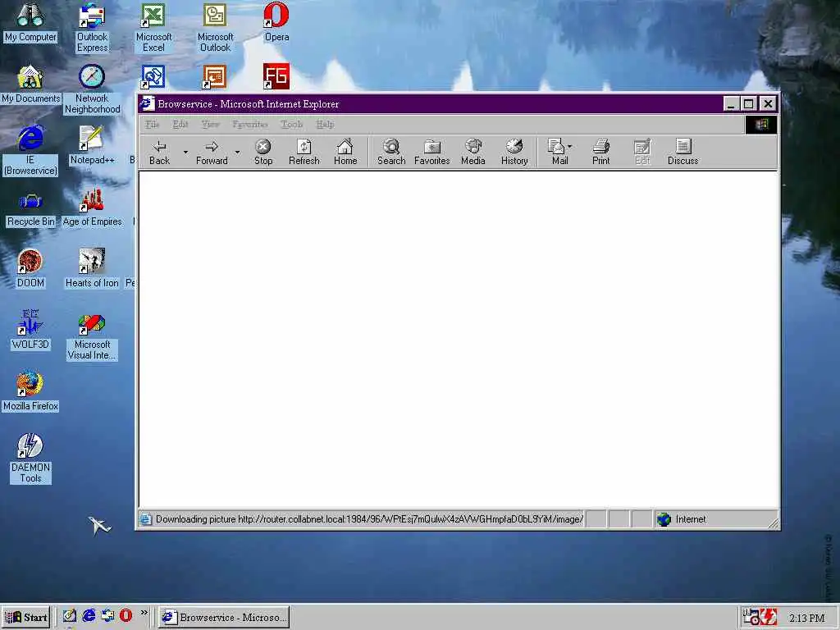Select the Outlook Express desktop icon
This screenshot has width=840, height=630.
click(92, 28)
